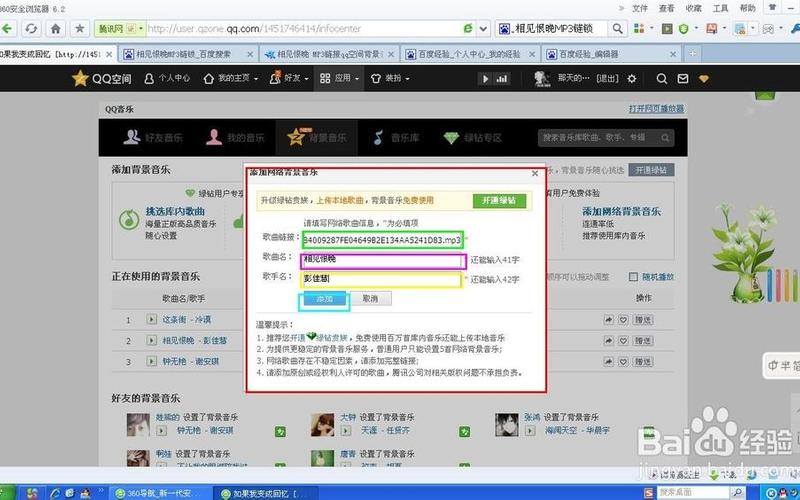
Task: Click the green shield icon in browser toolbar
Action: coord(684,29)
